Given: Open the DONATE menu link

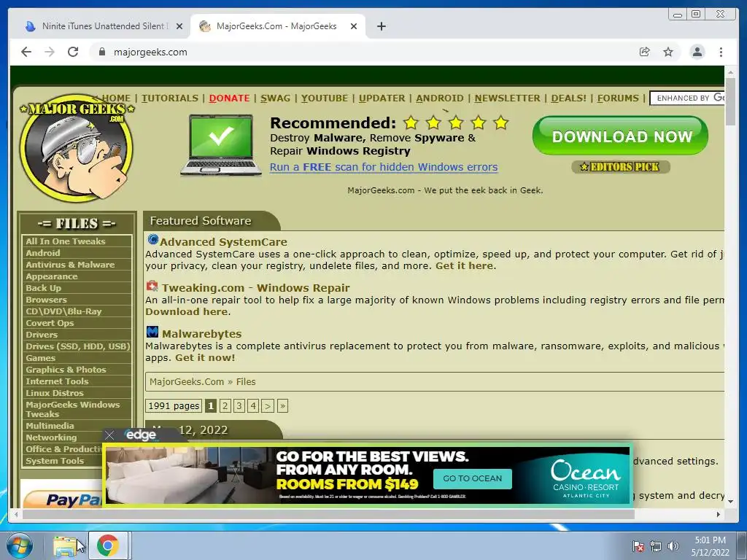Looking at the screenshot, I should click(x=229, y=98).
